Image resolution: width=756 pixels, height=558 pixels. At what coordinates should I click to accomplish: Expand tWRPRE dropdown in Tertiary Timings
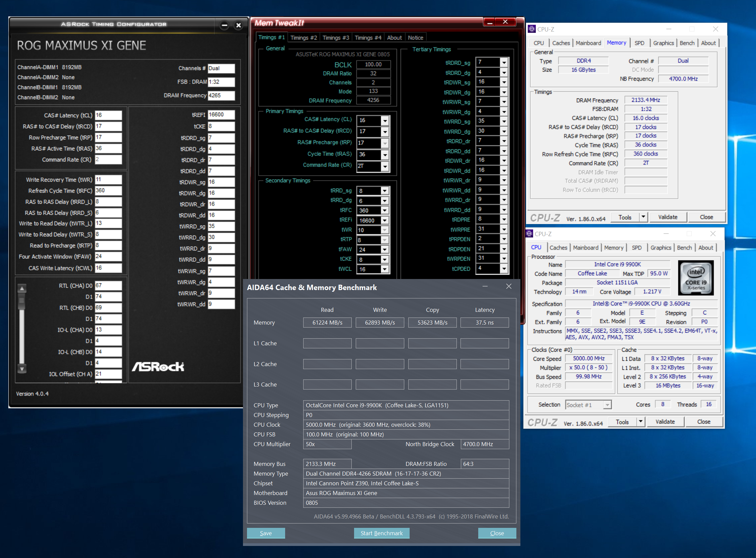pyautogui.click(x=504, y=229)
